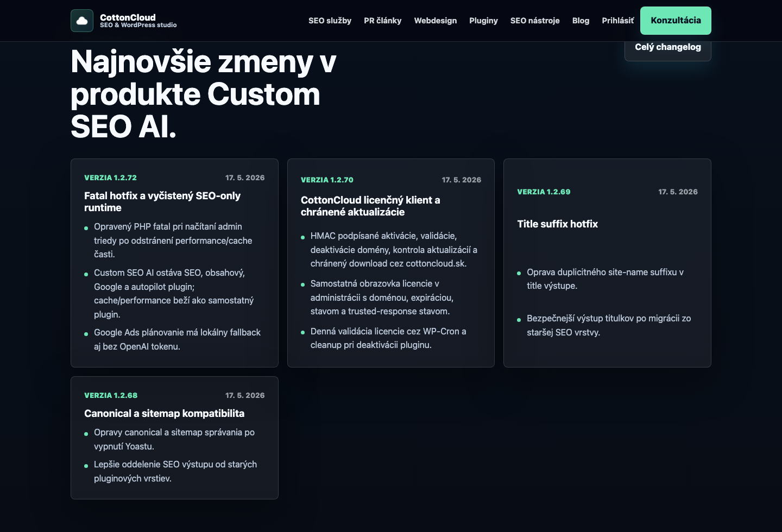
Task: Click the Custom SEO AI ostáva SEO bullet
Action: 174,294
